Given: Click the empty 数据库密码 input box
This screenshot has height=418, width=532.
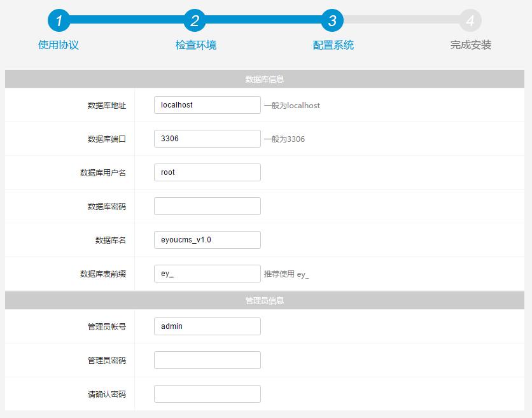Looking at the screenshot, I should [x=207, y=206].
